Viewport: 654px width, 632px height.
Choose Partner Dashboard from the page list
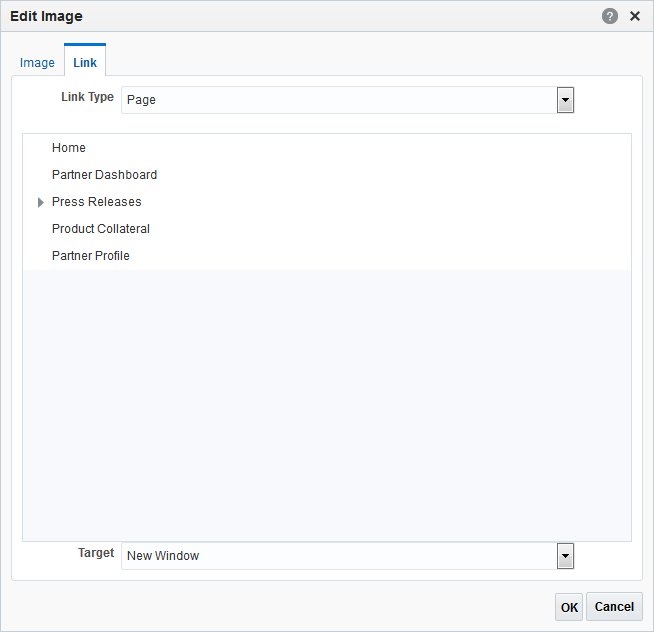tap(104, 175)
